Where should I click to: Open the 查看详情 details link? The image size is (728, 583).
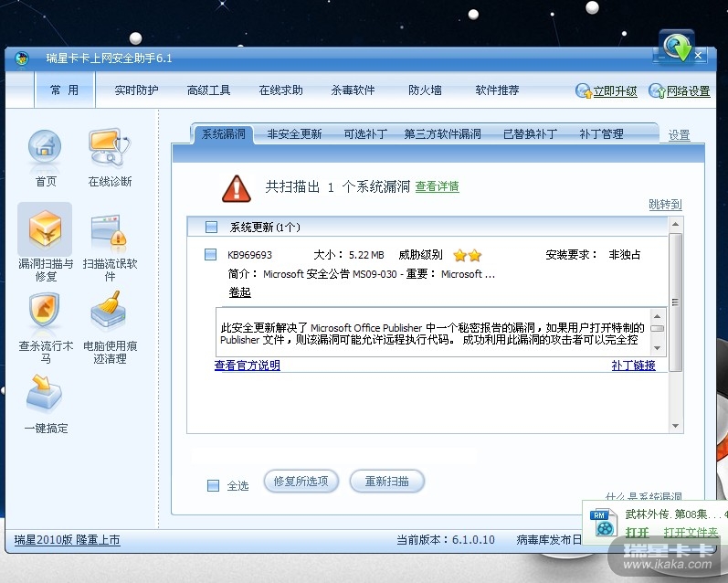point(437,186)
